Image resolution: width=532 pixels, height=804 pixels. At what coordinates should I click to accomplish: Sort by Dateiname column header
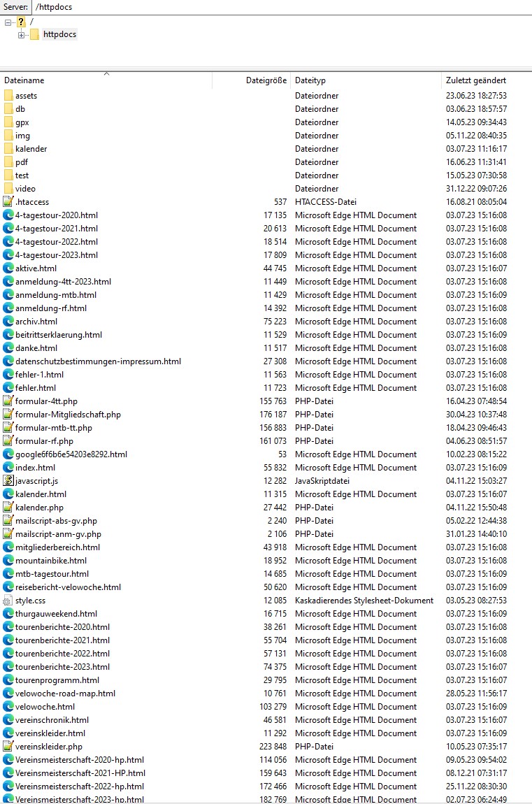point(24,80)
